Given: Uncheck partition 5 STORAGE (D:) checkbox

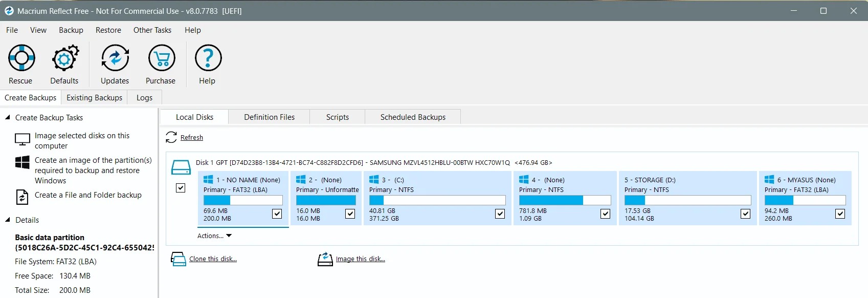Looking at the screenshot, I should coord(746,214).
